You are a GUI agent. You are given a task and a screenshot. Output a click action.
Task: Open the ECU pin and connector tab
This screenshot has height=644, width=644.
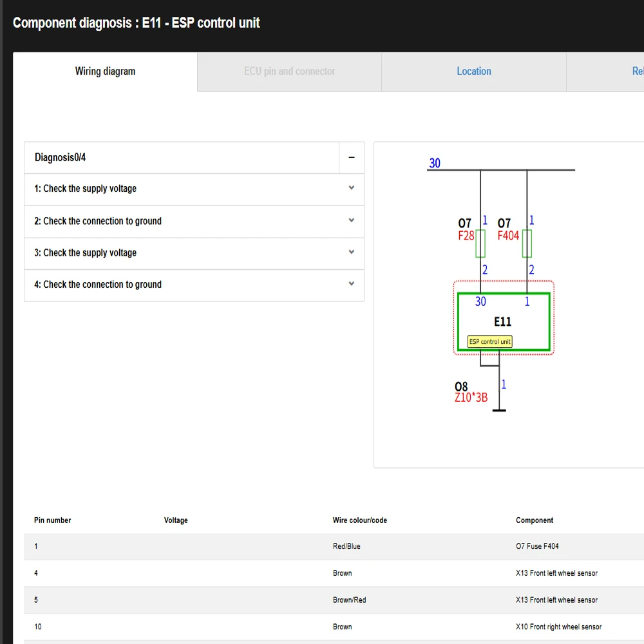coord(290,71)
